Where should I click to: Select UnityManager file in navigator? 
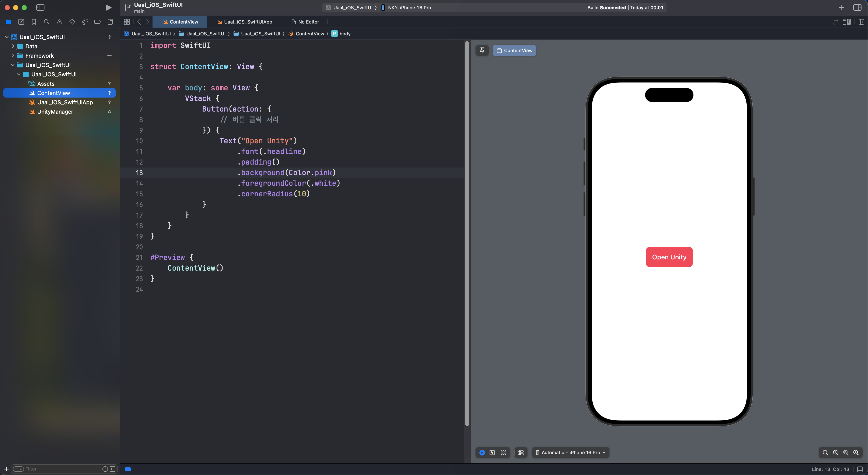(55, 112)
